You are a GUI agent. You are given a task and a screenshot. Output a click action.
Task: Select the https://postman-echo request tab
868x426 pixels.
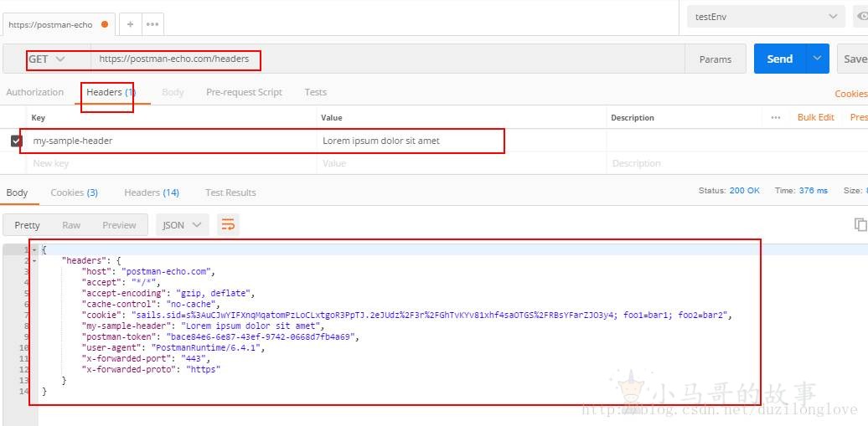[x=58, y=24]
